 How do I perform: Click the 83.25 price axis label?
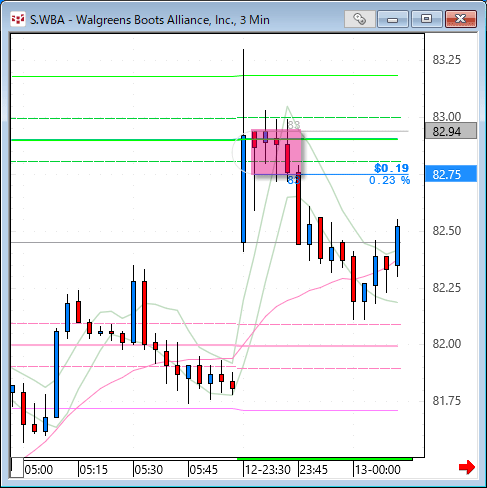(447, 60)
